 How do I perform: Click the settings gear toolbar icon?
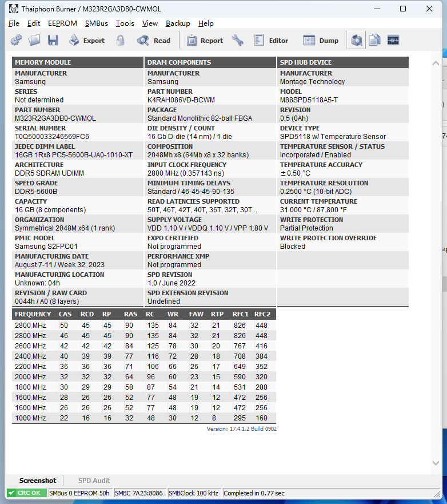pos(16,41)
